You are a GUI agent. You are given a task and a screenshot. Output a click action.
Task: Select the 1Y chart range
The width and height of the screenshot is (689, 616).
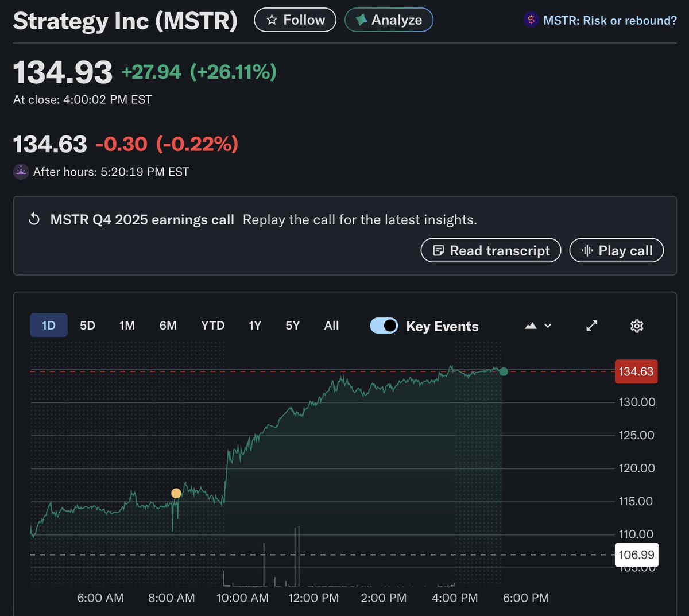(x=255, y=326)
